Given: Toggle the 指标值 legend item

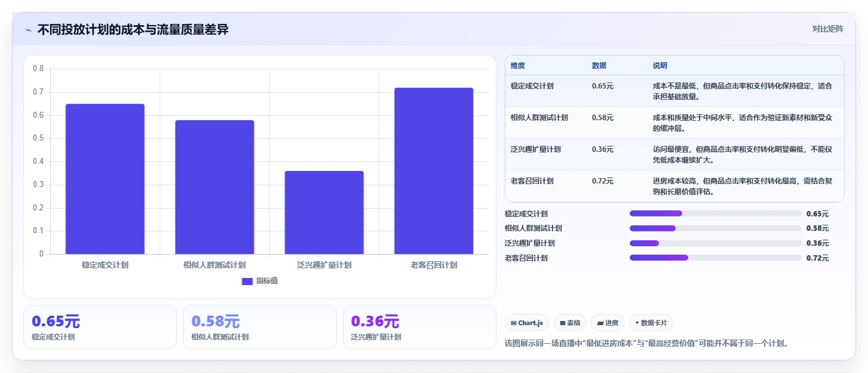Looking at the screenshot, I should (x=260, y=281).
